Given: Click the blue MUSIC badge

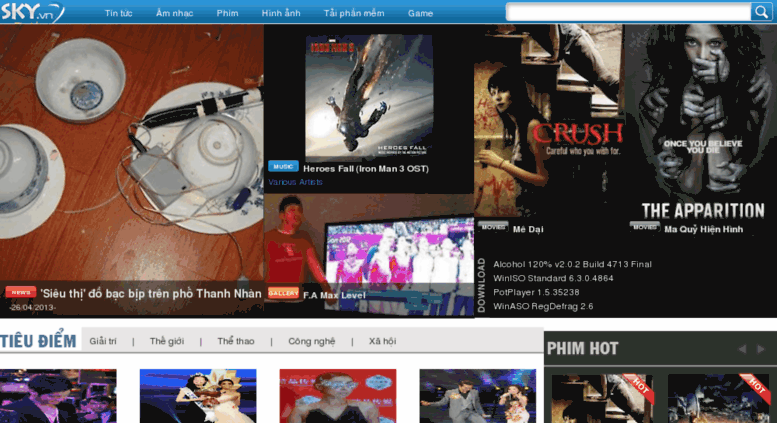Looking at the screenshot, I should click(283, 166).
